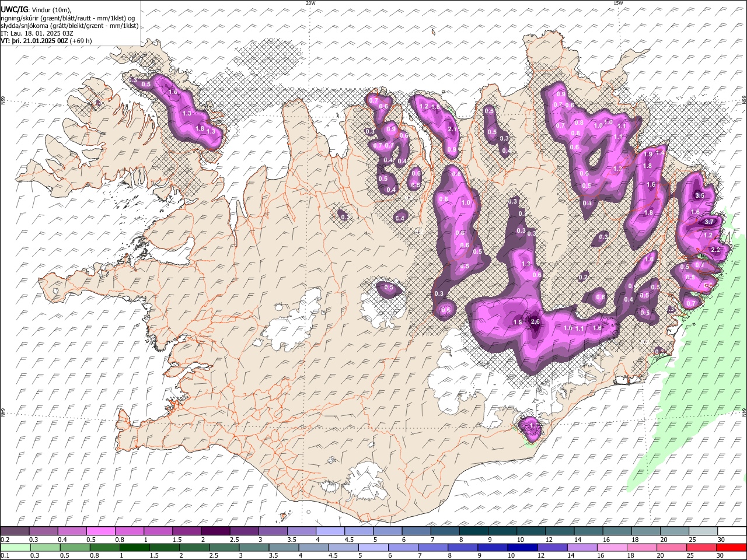Screen dimensions: 747x560
Task: Click the 'slydda/snjókoma' snow legend description line
Action: 69,26
